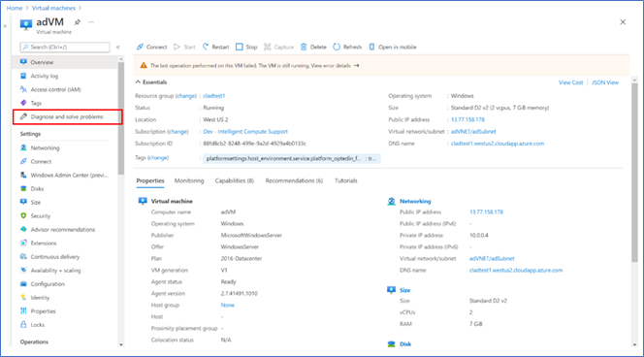Click the main pane vertical scrollbar

[634, 173]
